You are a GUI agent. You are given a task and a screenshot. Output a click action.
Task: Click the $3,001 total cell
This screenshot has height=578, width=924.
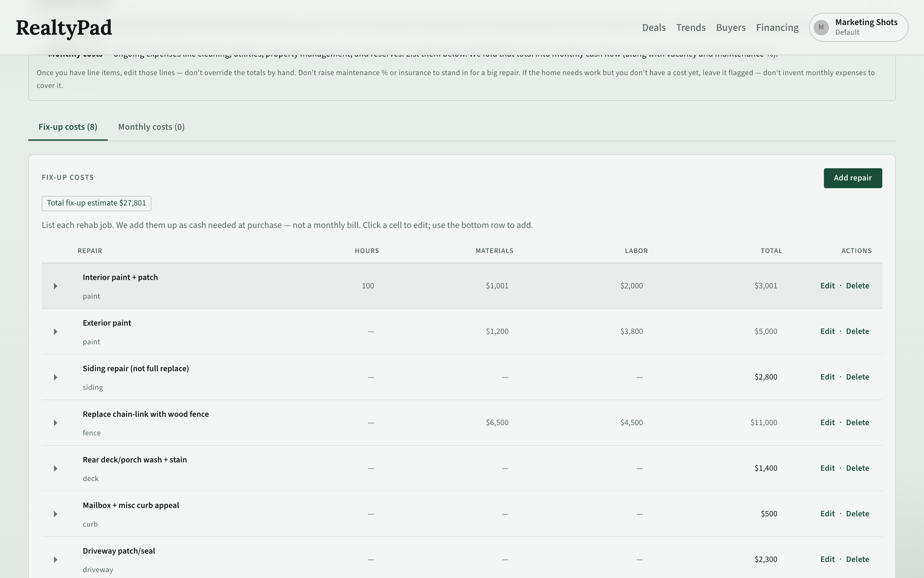pos(766,286)
